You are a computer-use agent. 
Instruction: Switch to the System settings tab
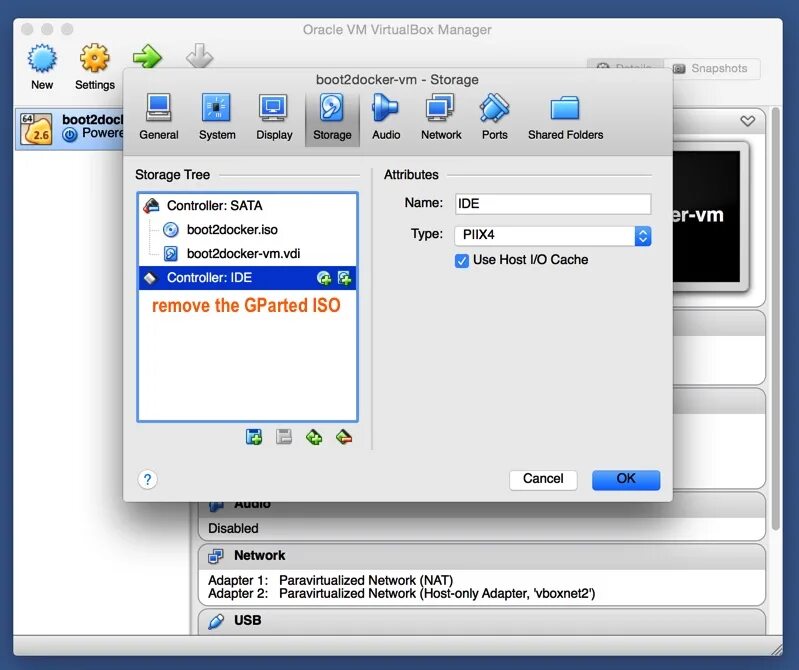pos(217,117)
